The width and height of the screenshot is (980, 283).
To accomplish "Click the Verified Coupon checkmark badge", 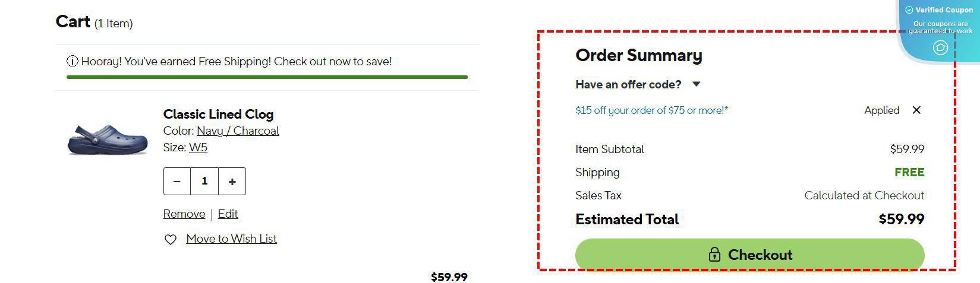I will pyautogui.click(x=909, y=10).
